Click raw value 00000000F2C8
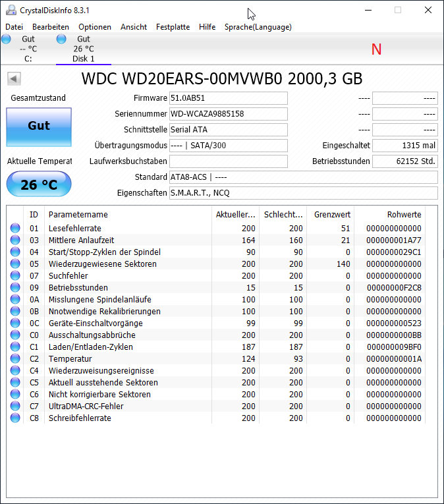 point(394,288)
